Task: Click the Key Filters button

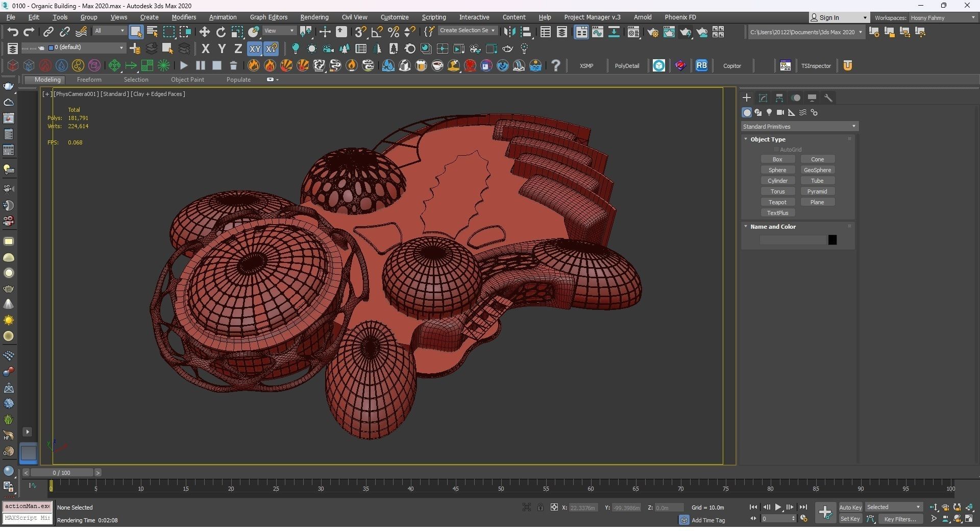Action: [900, 519]
